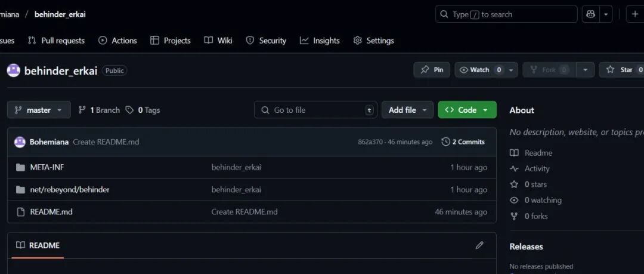644x274 pixels.
Task: Open the Pull requests tab
Action: 56,41
